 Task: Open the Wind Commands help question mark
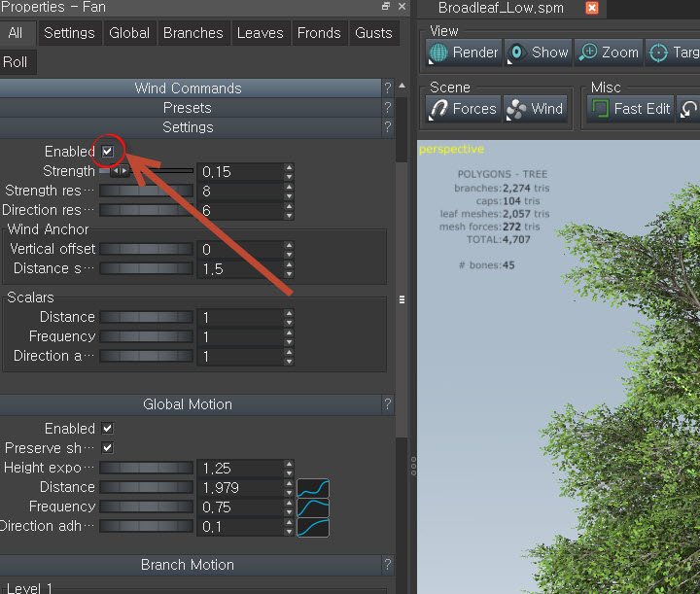coord(388,88)
